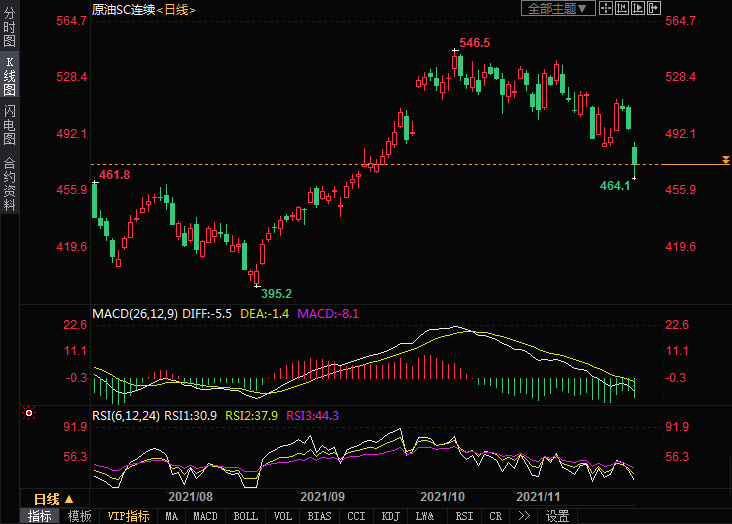The width and height of the screenshot is (732, 524).
Task: Click the <日线> period label in chart title
Action: coord(176,9)
